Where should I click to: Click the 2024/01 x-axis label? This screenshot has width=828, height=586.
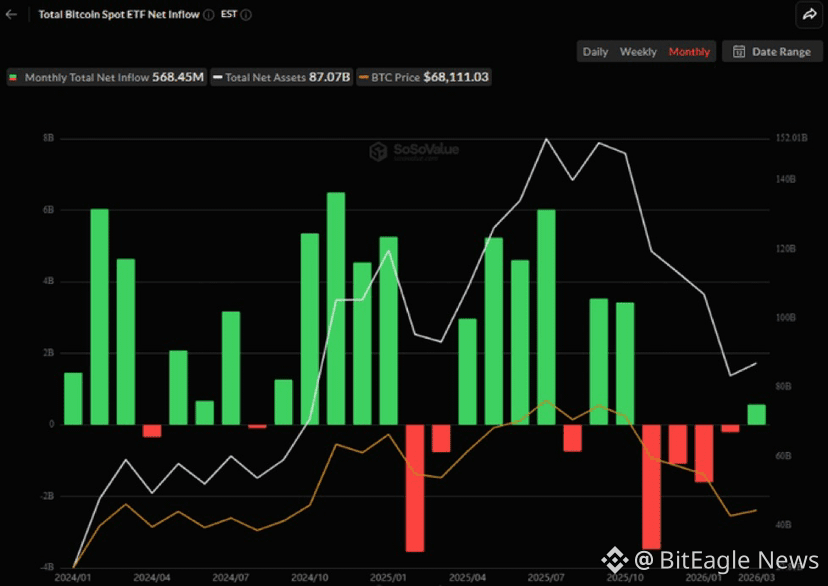click(x=72, y=578)
